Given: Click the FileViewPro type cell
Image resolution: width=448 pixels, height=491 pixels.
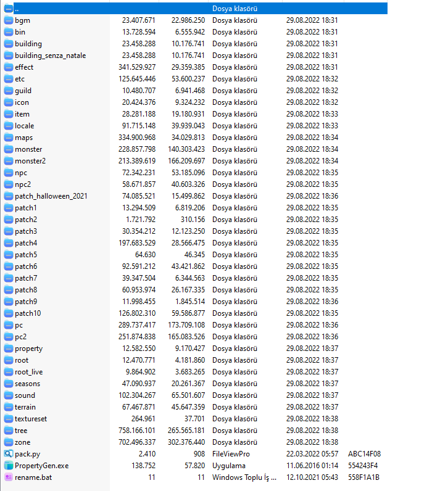Looking at the screenshot, I should pyautogui.click(x=231, y=454).
